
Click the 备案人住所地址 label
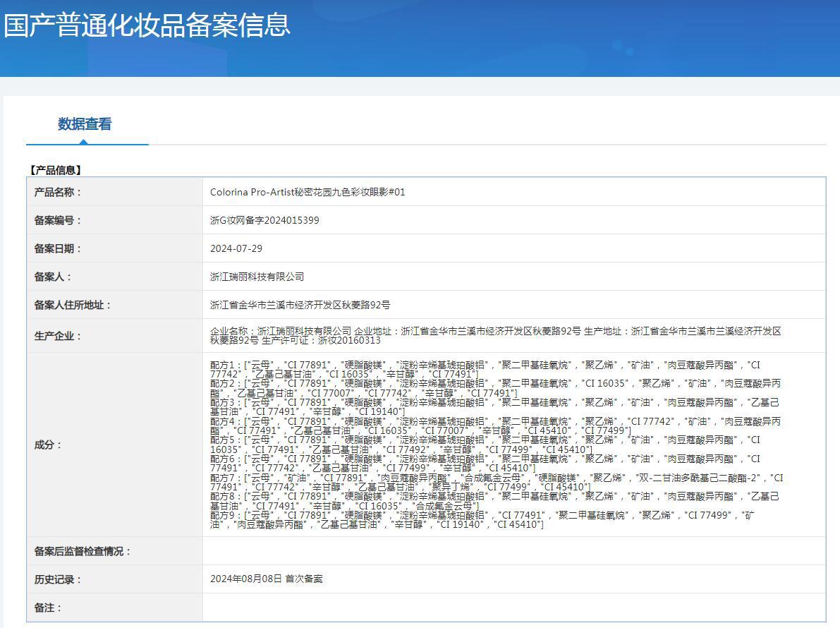[73, 305]
